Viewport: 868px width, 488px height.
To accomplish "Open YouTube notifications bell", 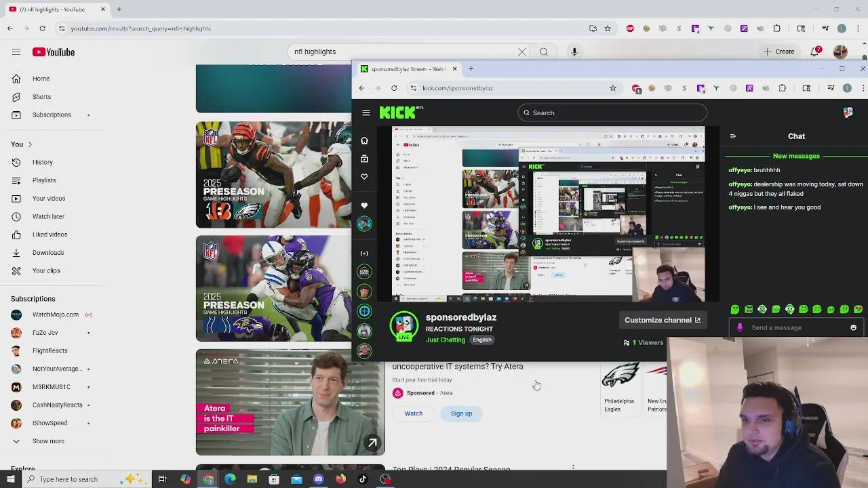I will tap(816, 52).
